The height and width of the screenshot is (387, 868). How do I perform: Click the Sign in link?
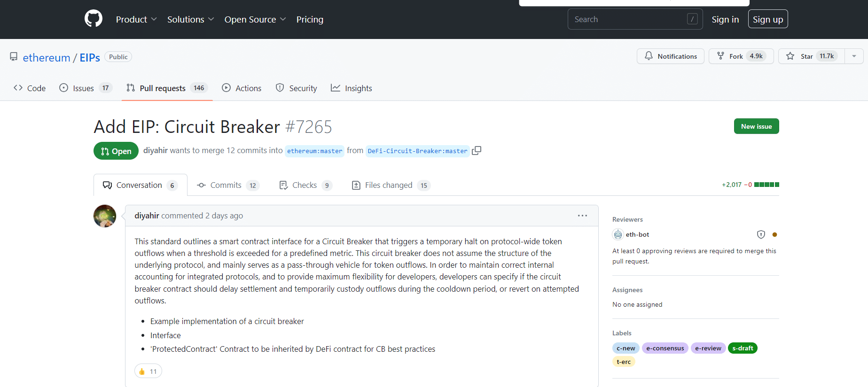pyautogui.click(x=725, y=19)
